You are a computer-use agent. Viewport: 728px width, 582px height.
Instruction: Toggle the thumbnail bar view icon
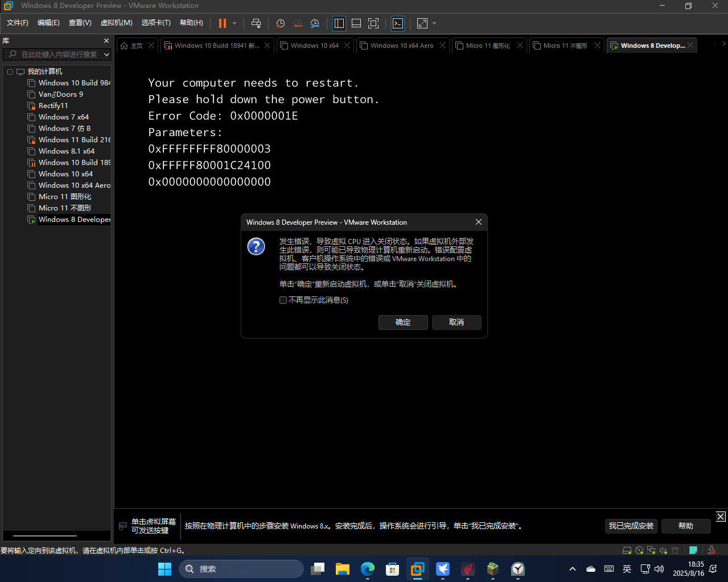[356, 23]
